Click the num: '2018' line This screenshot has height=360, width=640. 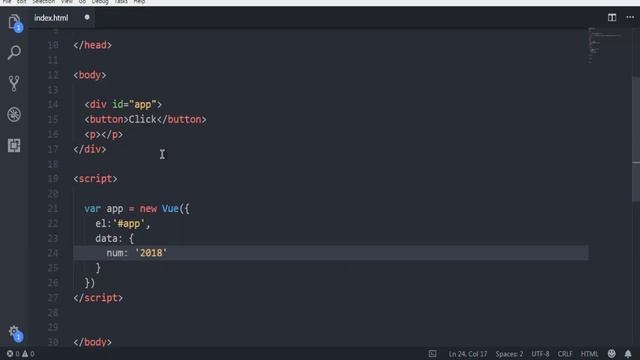click(137, 253)
